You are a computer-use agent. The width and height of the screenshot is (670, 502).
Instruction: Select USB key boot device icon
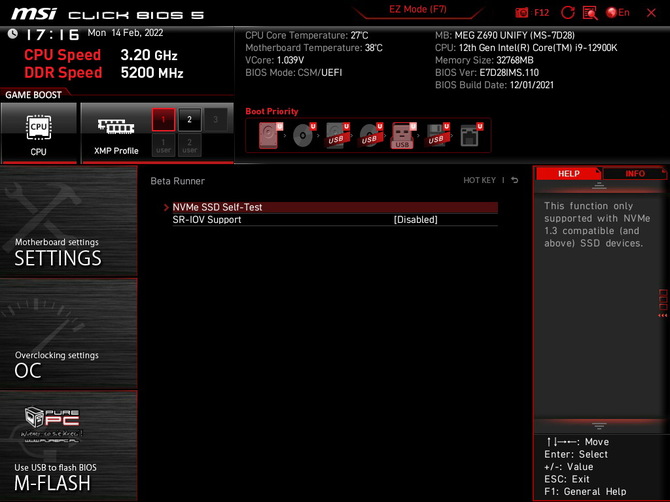pyautogui.click(x=403, y=135)
